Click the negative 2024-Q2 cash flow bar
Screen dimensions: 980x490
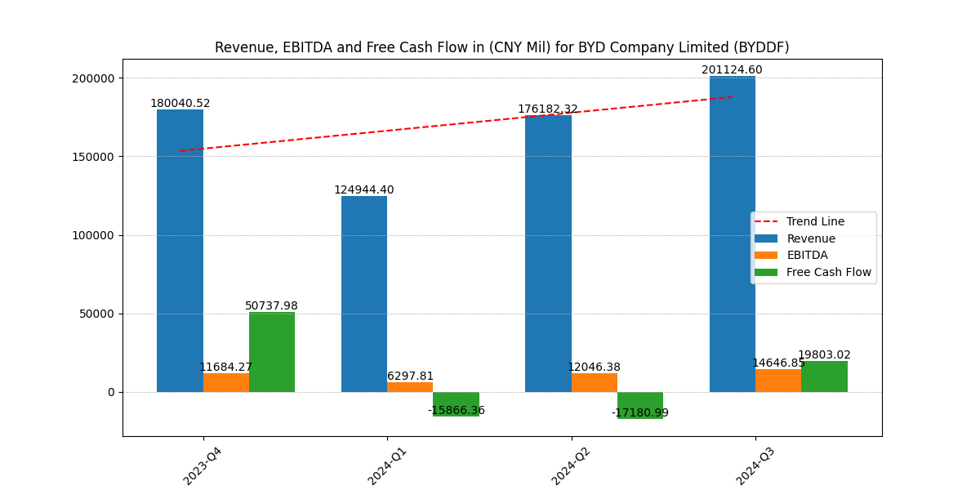(643, 400)
